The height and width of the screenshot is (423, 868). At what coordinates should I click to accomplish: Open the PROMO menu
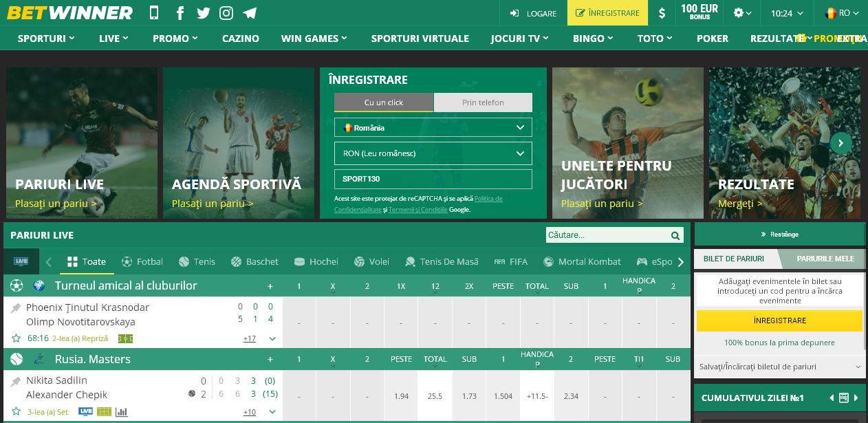pos(175,39)
